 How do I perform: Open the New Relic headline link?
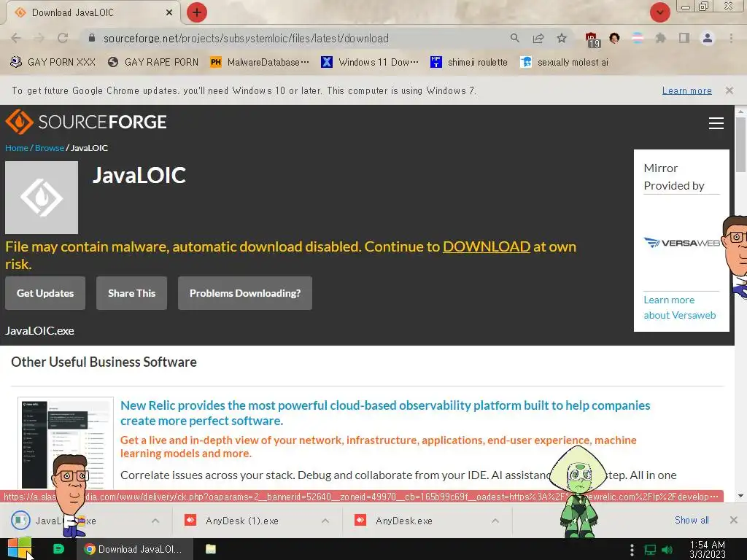pos(385,413)
